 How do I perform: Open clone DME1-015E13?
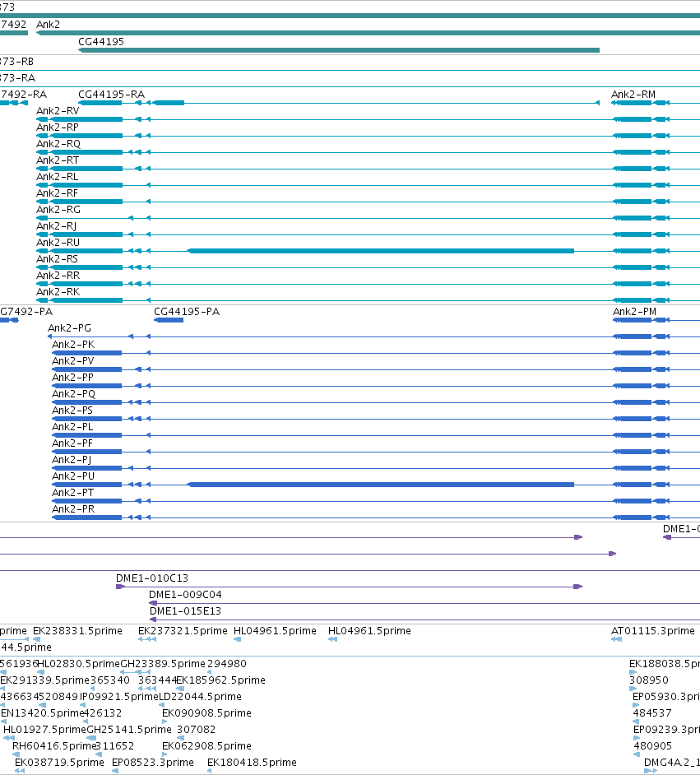(x=186, y=611)
